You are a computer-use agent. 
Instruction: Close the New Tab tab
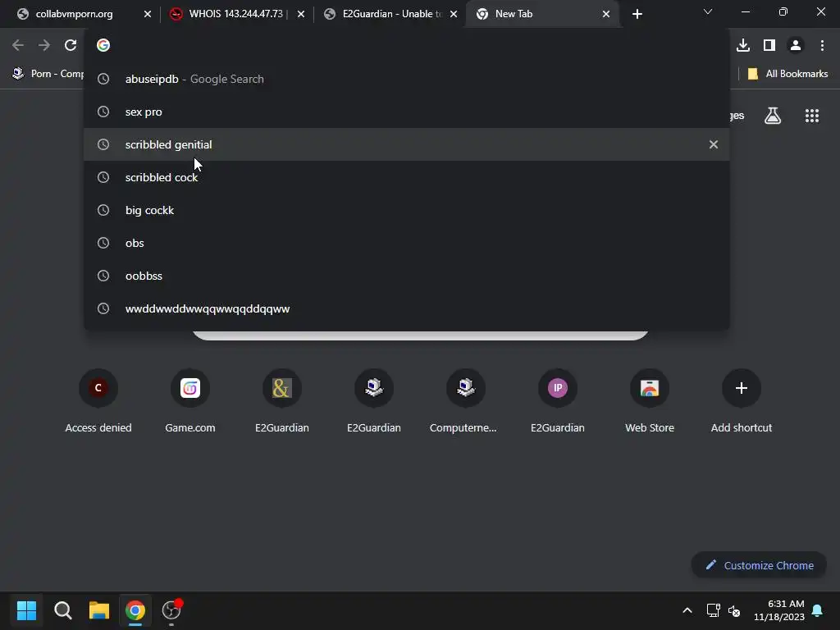click(x=606, y=15)
